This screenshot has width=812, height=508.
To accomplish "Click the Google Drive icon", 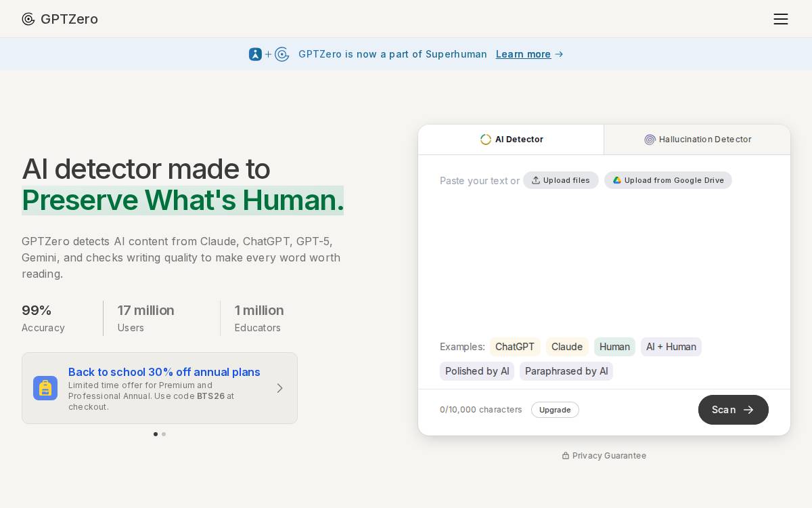I will point(617,180).
